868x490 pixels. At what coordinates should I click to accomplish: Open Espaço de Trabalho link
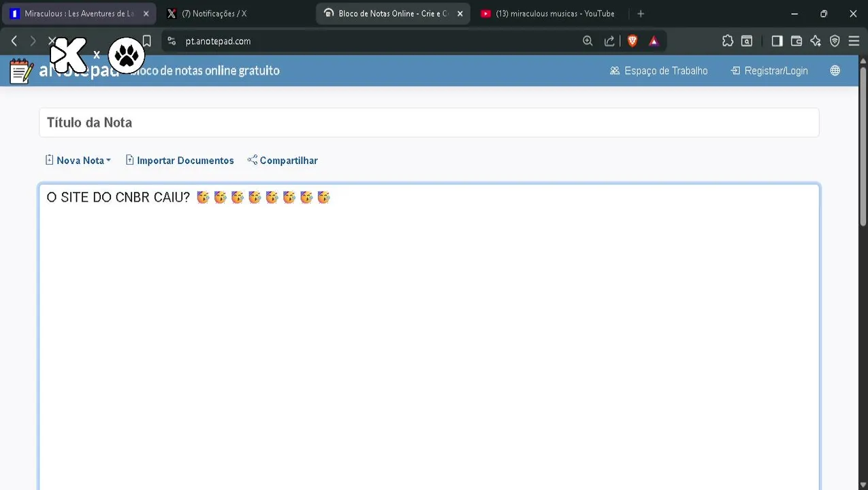pyautogui.click(x=658, y=71)
